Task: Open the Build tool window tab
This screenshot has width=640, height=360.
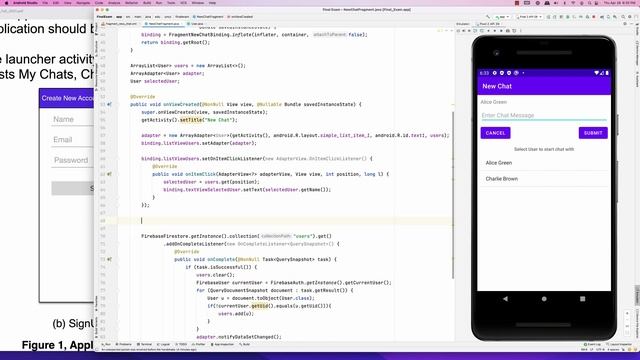Action: click(x=245, y=344)
